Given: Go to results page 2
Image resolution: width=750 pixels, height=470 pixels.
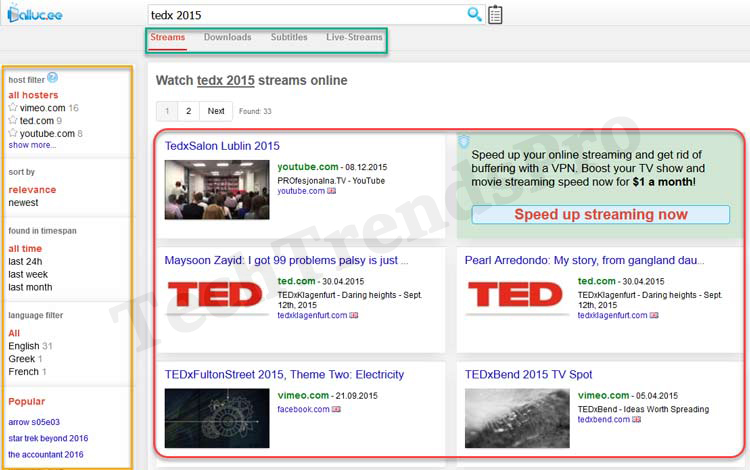Looking at the screenshot, I should (188, 111).
